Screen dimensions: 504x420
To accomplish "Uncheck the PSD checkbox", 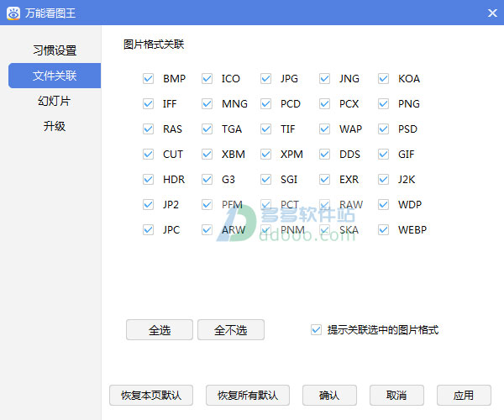I will 384,129.
